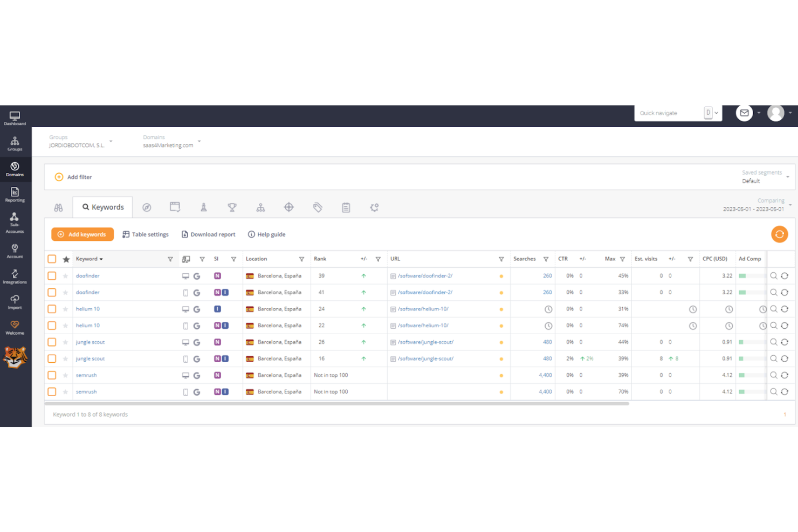Check the last semrush row checkbox

click(52, 392)
